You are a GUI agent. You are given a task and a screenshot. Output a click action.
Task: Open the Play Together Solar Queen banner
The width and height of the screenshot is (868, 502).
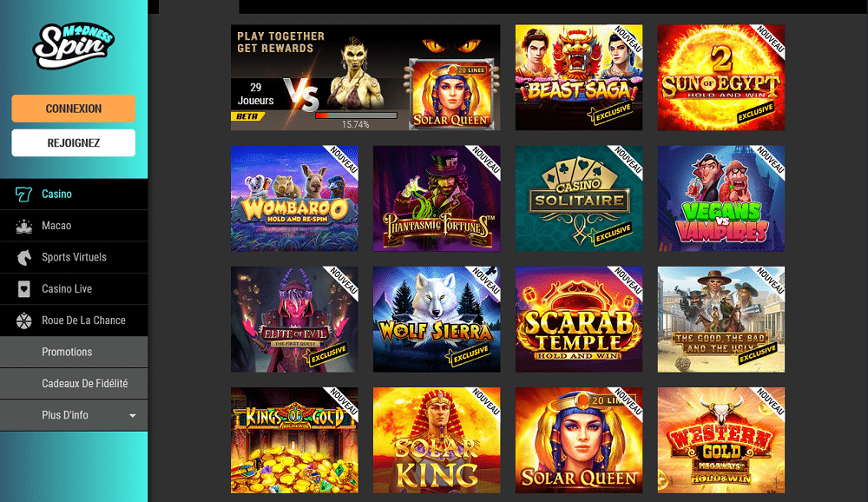pos(365,77)
